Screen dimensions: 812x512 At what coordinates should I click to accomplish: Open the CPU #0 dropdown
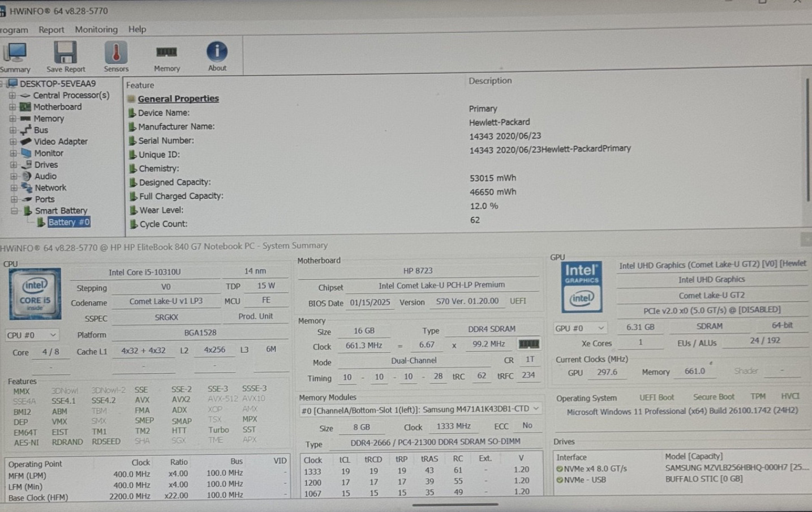click(32, 335)
